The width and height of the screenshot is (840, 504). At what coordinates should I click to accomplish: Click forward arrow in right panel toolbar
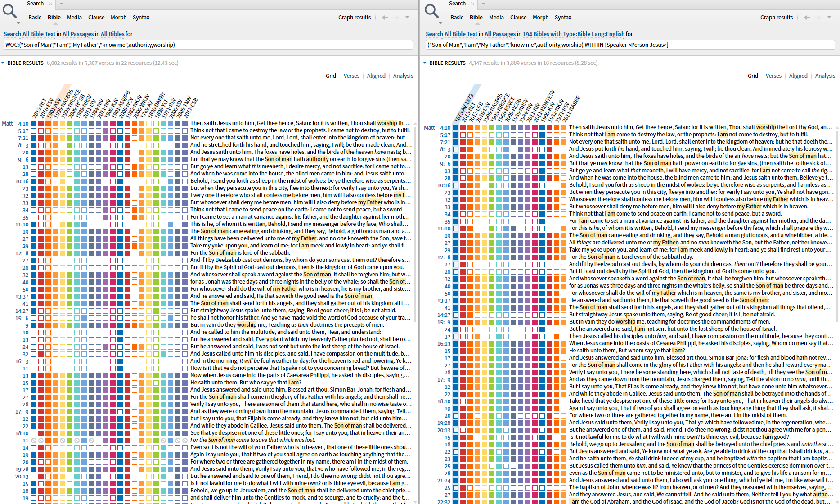tap(818, 18)
